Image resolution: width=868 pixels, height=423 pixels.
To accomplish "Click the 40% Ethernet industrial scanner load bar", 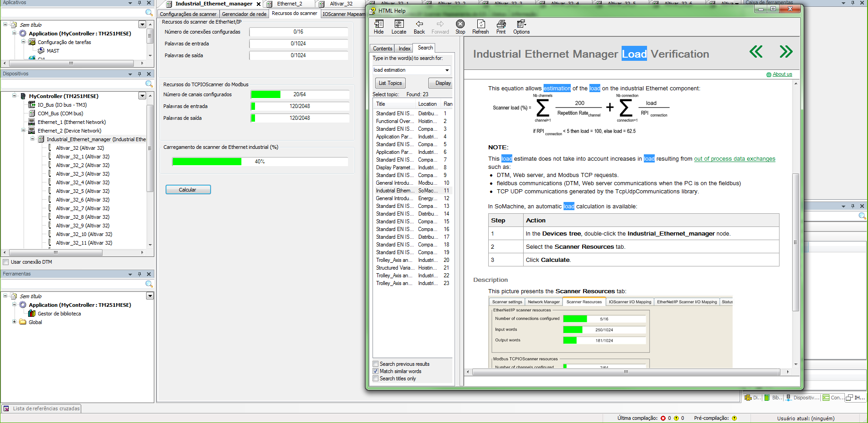I will click(x=260, y=162).
